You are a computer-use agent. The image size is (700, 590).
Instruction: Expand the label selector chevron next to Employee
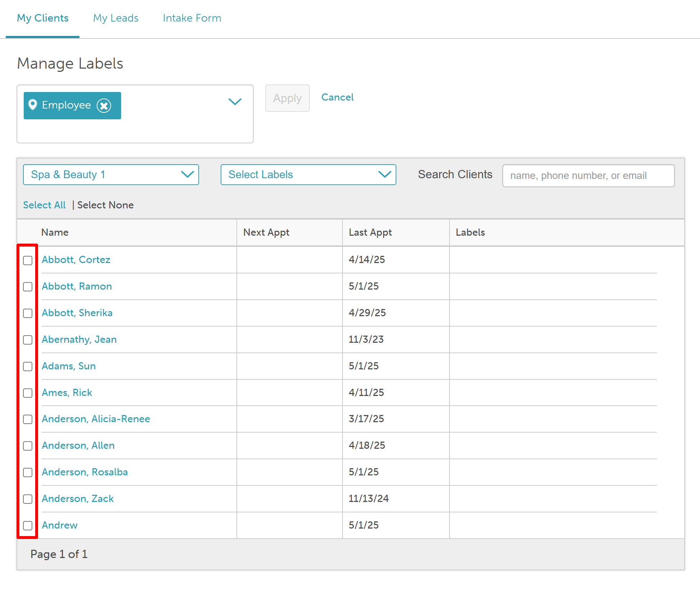click(235, 102)
